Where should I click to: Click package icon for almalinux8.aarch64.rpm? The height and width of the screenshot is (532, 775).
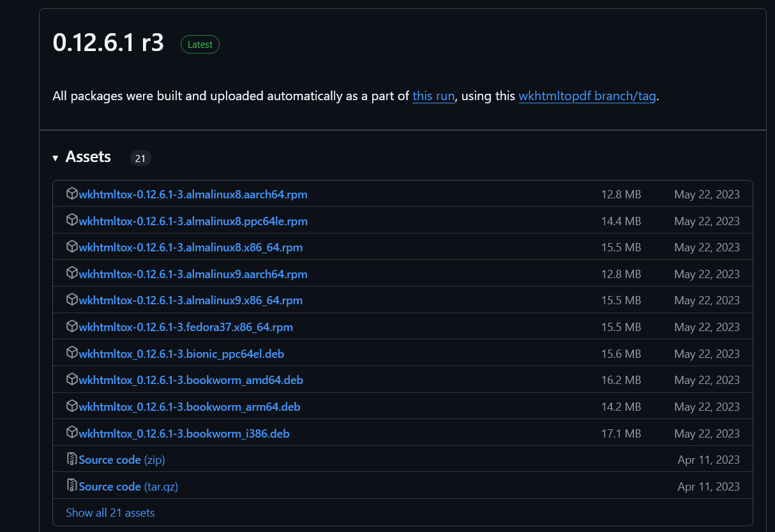(72, 194)
